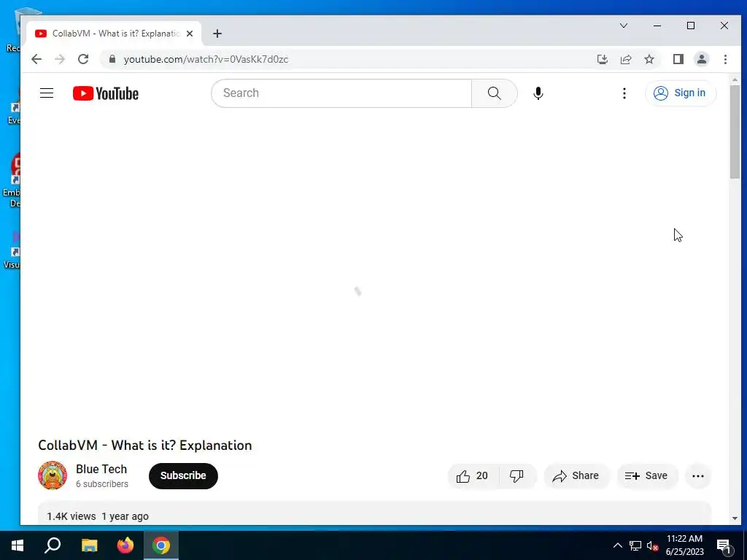The height and width of the screenshot is (560, 747).
Task: Click the page's vertical scrollbar thumb
Action: coord(735,132)
